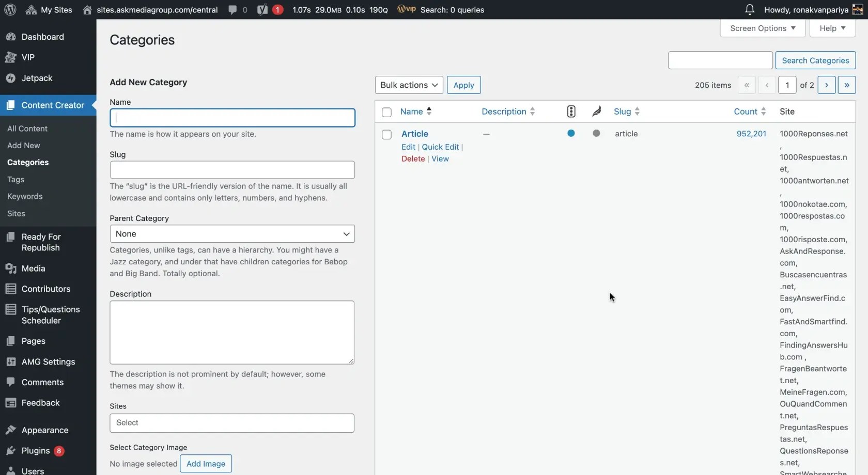Image resolution: width=868 pixels, height=475 pixels.
Task: Click the Yoast SEO score column icon
Action: point(571,112)
